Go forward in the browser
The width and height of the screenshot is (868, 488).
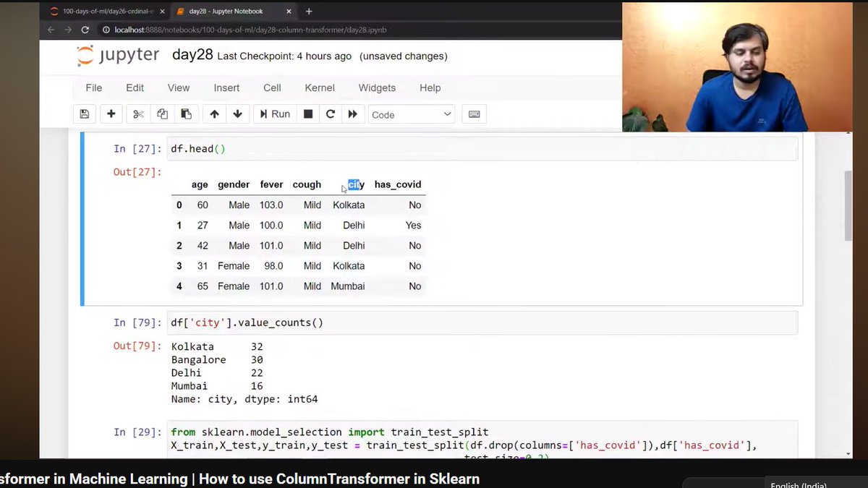point(68,30)
